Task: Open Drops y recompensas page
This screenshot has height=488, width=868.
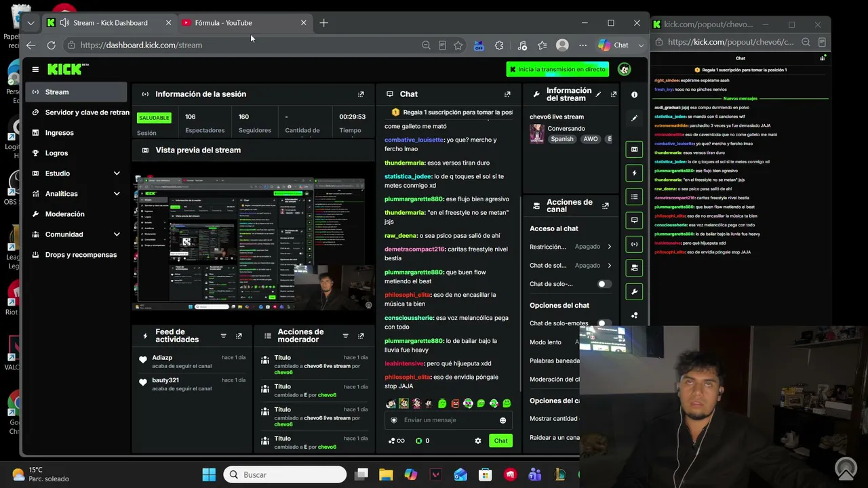Action: (76, 255)
